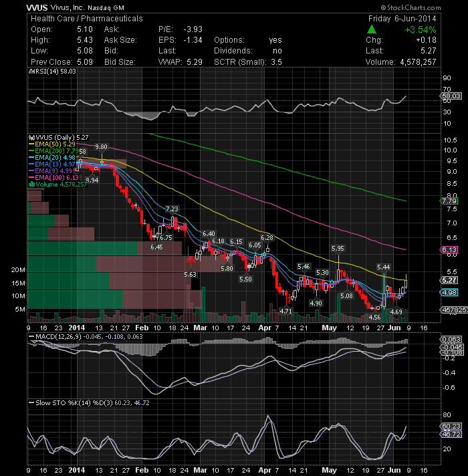This screenshot has height=476, width=468.
Task: Click the RSI(14) 58.03 indicator label
Action: click(52, 72)
